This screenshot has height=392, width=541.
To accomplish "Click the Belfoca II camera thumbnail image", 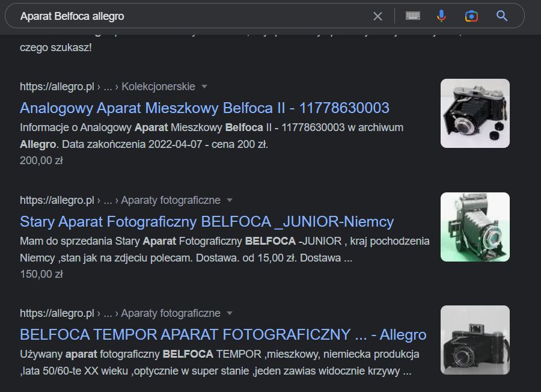I will point(475,113).
